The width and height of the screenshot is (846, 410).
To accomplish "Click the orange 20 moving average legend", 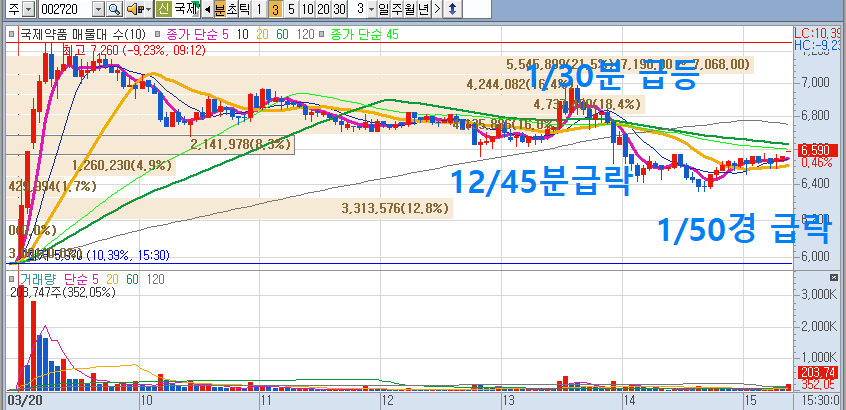I will 262,35.
